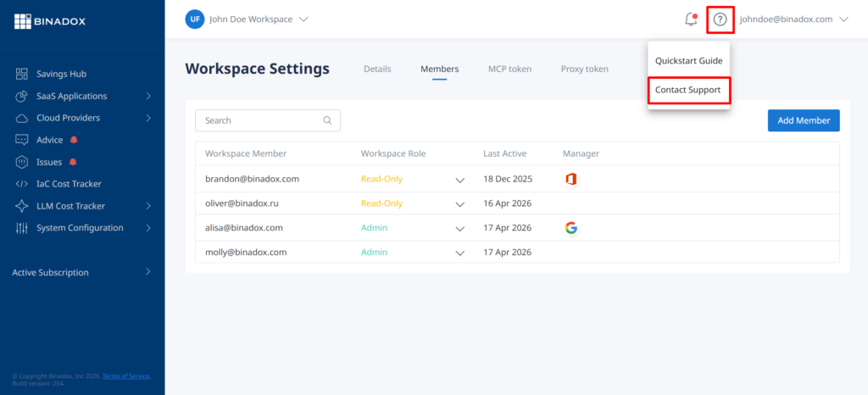Go to Advice section

coord(50,140)
